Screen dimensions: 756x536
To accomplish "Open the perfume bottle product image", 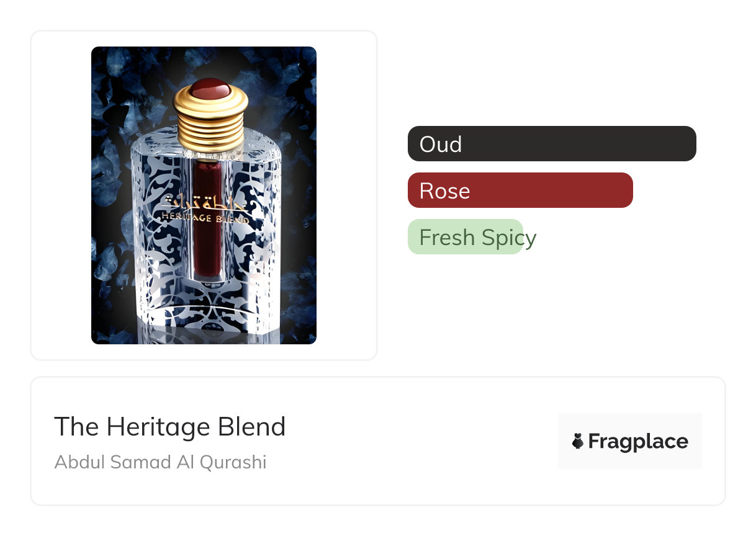I will coord(204,195).
